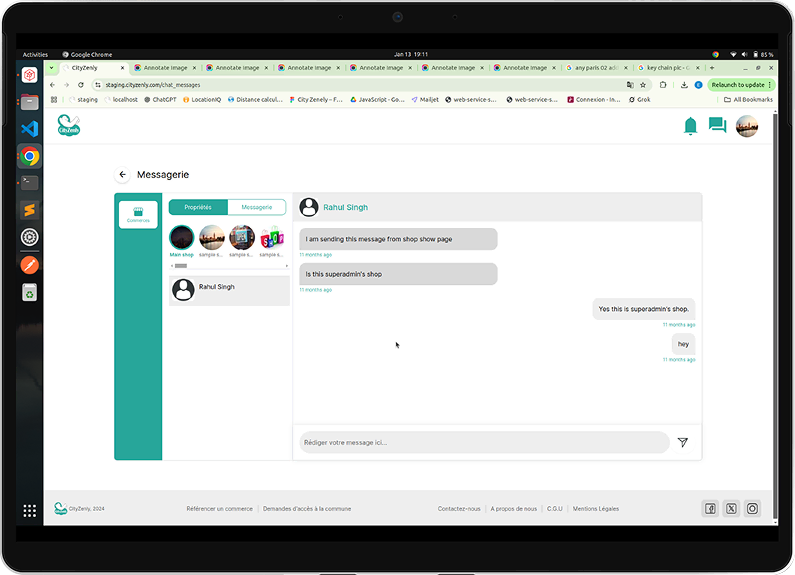Open the LocationIQ bookmark
This screenshot has width=795, height=575.
coord(202,99)
